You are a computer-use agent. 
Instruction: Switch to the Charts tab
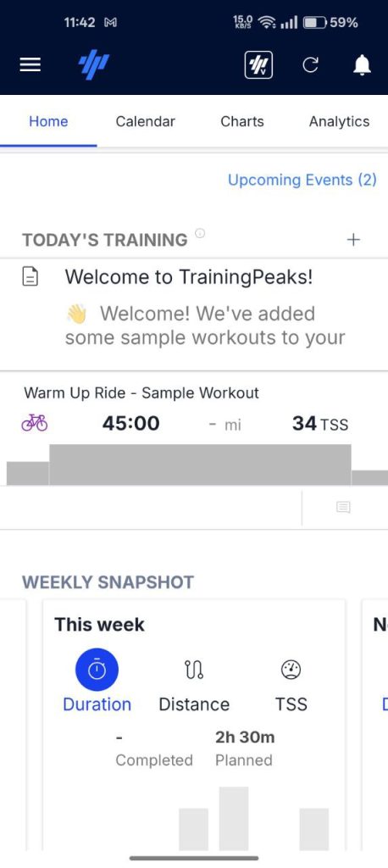(242, 122)
